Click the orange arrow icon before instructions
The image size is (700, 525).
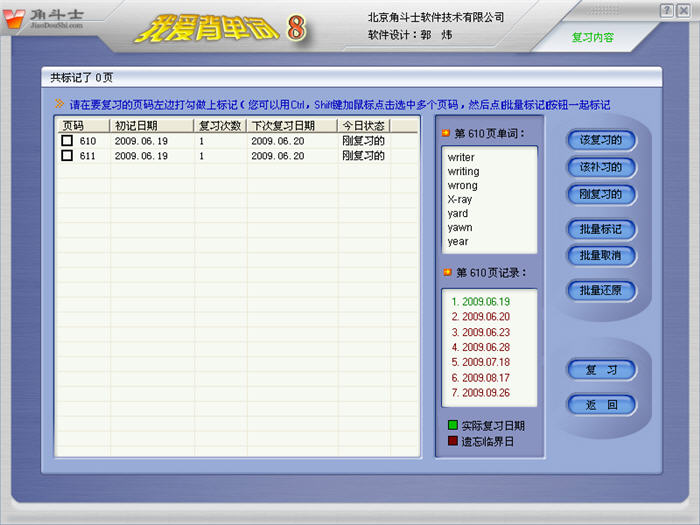(x=59, y=104)
